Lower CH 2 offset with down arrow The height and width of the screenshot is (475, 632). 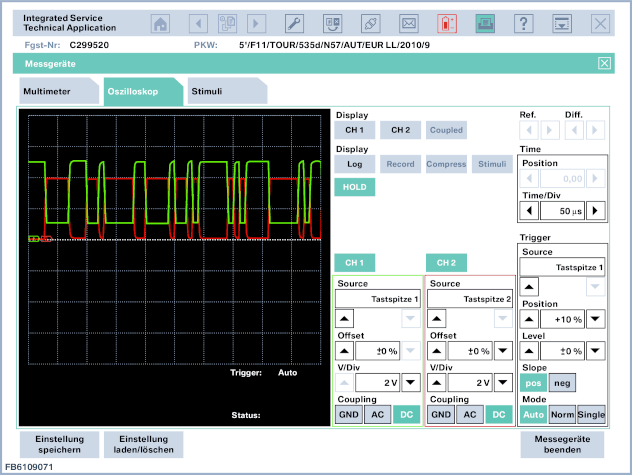click(503, 351)
